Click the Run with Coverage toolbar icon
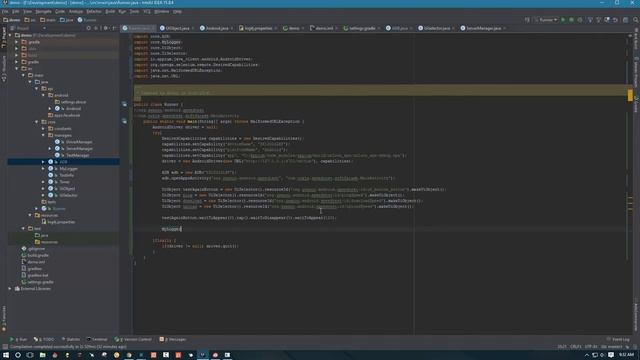Viewport: 640px width, 360px height. click(580, 20)
